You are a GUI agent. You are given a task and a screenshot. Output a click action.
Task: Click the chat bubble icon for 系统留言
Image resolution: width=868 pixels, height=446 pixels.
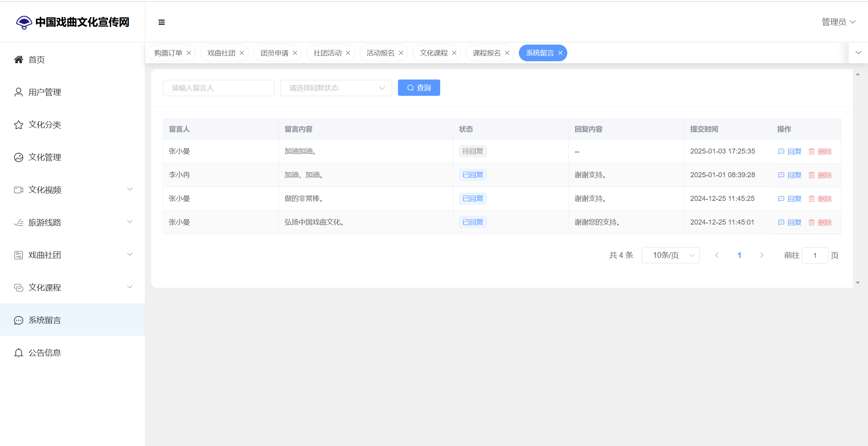click(19, 320)
